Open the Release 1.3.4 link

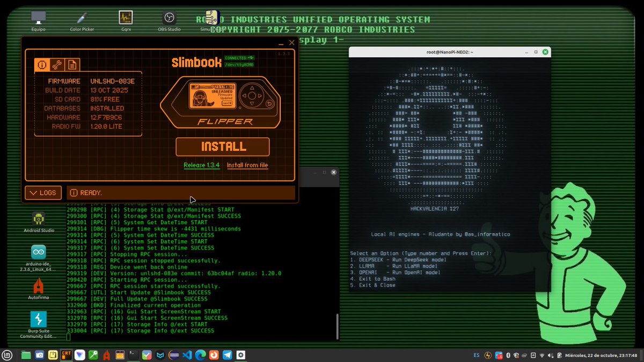pyautogui.click(x=202, y=165)
